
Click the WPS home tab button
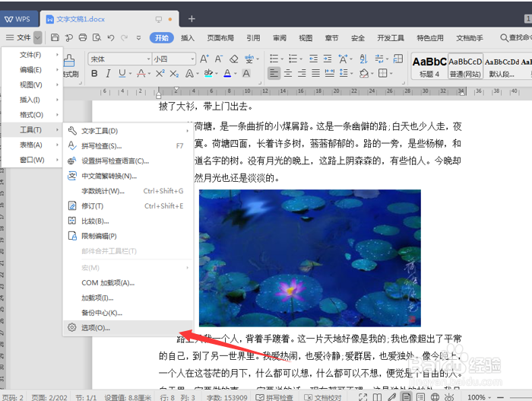[x=17, y=19]
